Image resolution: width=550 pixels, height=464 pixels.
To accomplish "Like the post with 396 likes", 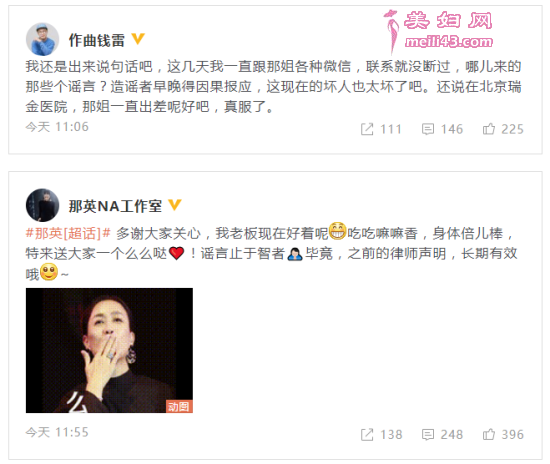I will pos(503,435).
